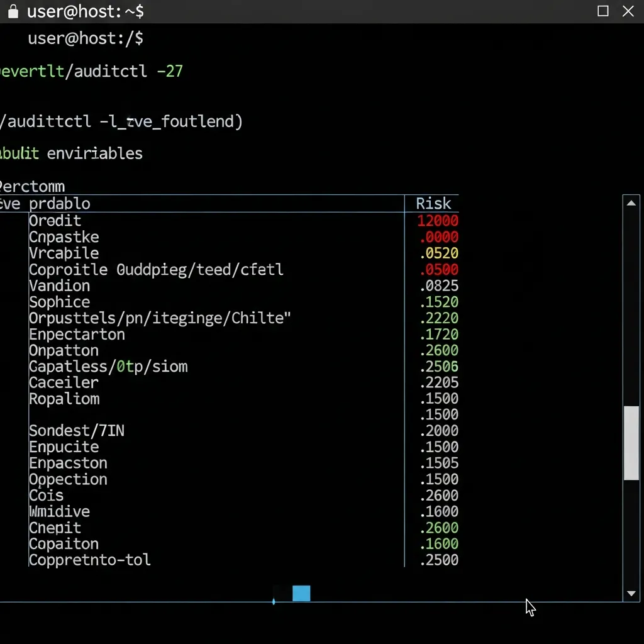
Task: Select the 'Sondest/7IN' entry
Action: click(77, 430)
